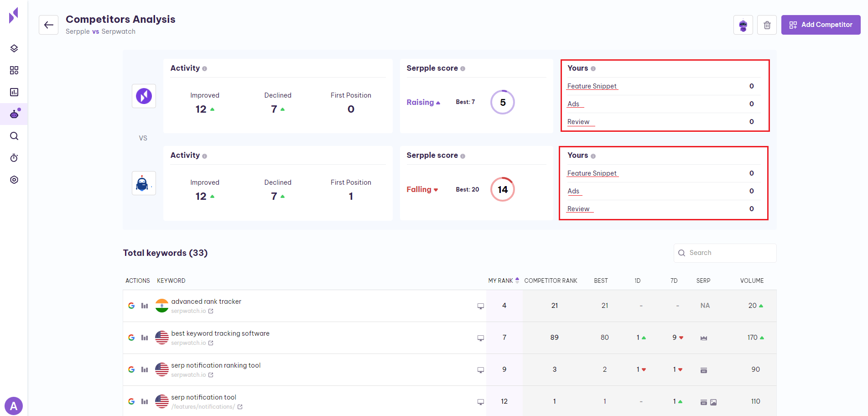Click info icon next to first Activity
This screenshot has height=416, width=868.
(x=204, y=69)
